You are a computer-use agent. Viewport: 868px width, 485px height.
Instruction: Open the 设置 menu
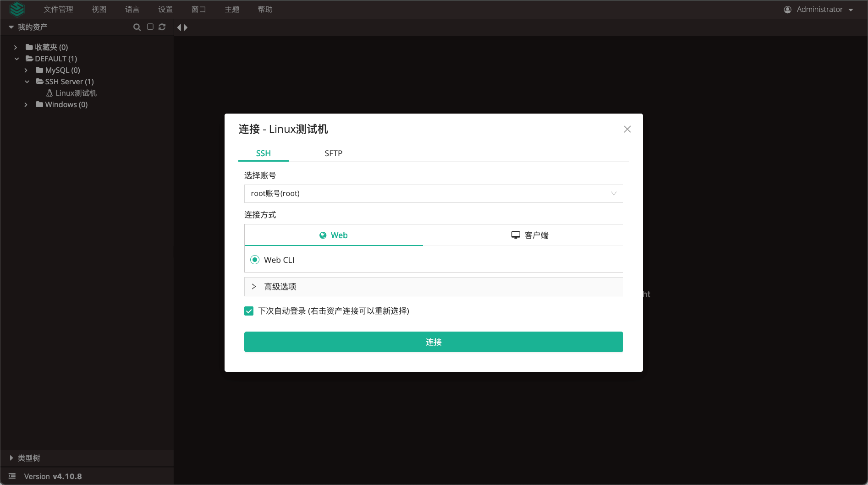pos(165,9)
